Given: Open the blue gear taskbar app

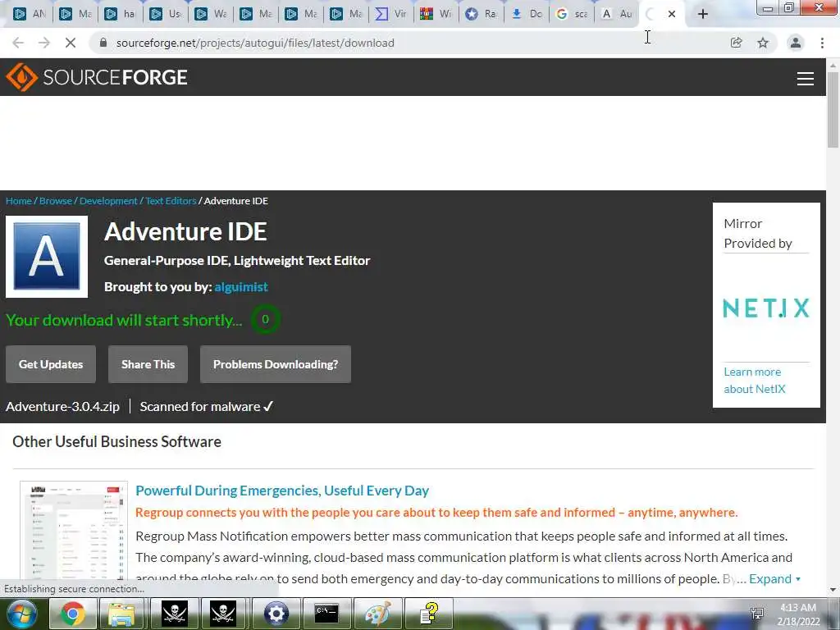Looking at the screenshot, I should 276,614.
